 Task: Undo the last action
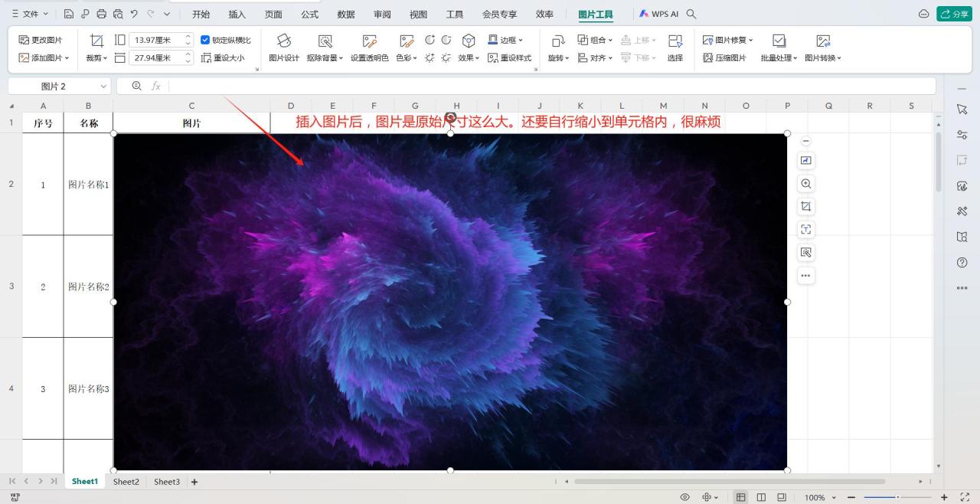[134, 14]
